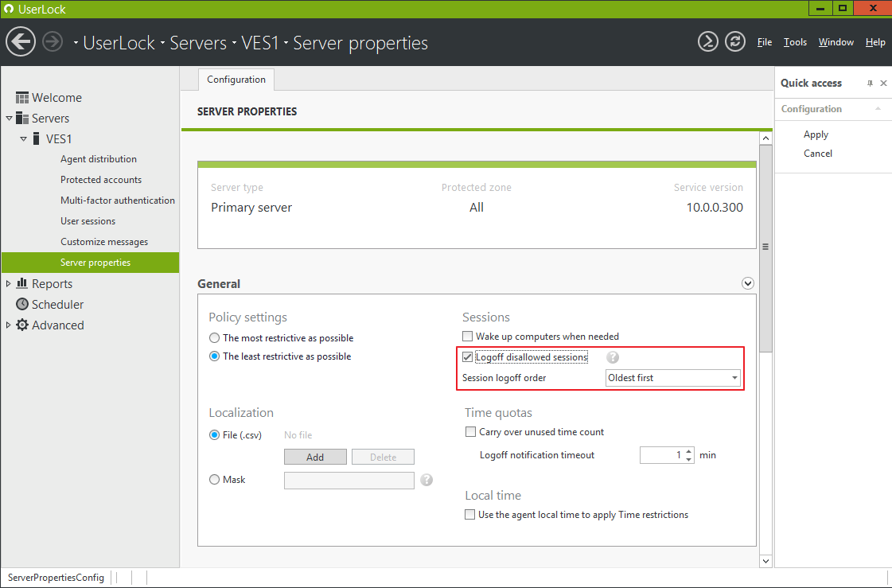Check Use the agent local time option
The width and height of the screenshot is (892, 588).
click(x=470, y=515)
